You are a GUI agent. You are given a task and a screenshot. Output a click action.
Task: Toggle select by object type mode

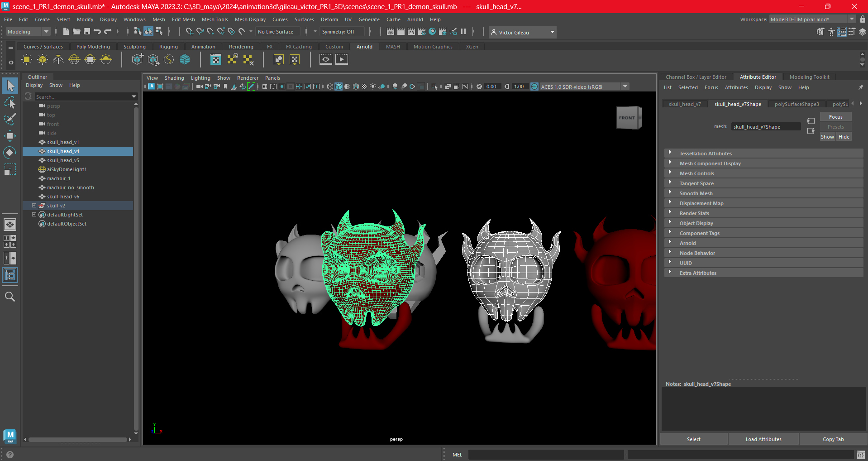point(148,31)
